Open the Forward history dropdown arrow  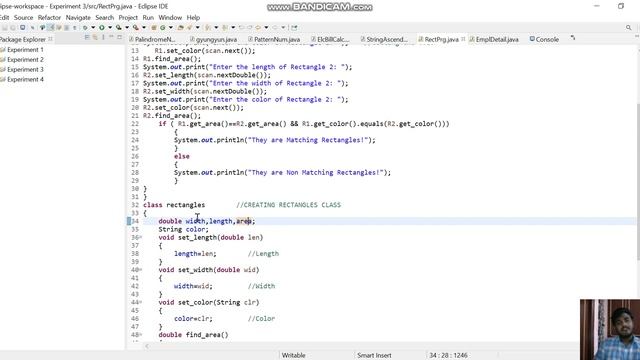point(283,28)
